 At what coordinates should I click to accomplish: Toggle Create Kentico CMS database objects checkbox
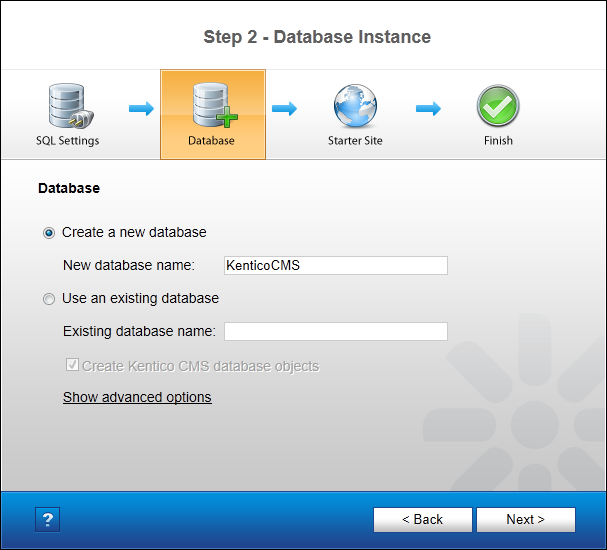click(x=72, y=365)
